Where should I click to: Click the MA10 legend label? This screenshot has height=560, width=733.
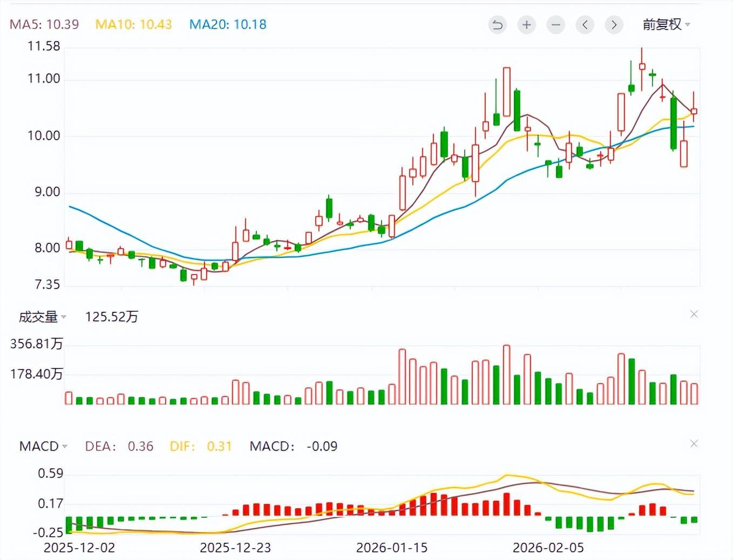(x=133, y=24)
